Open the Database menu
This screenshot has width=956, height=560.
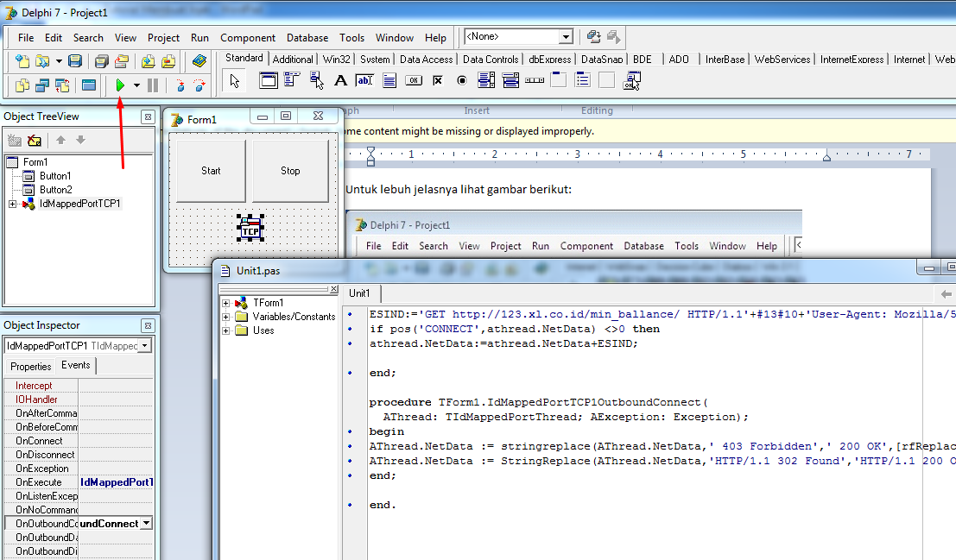point(307,38)
